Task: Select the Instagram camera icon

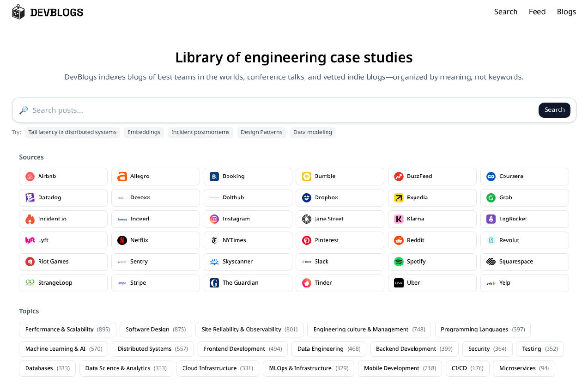Action: 214,219
